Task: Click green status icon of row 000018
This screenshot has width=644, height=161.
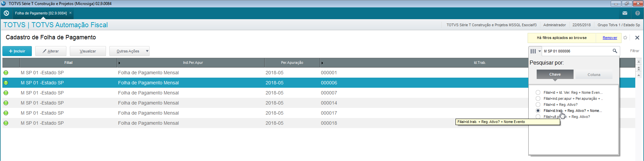Action: [x=6, y=123]
